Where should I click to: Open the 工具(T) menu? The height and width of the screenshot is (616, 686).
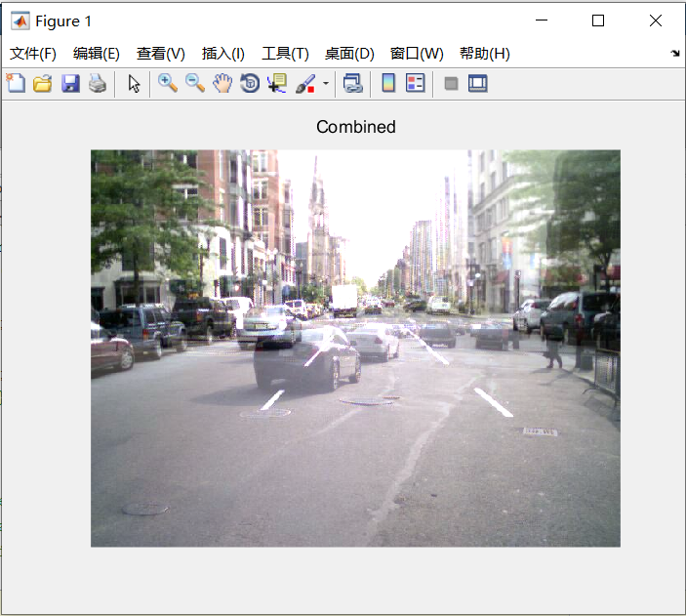tap(285, 54)
